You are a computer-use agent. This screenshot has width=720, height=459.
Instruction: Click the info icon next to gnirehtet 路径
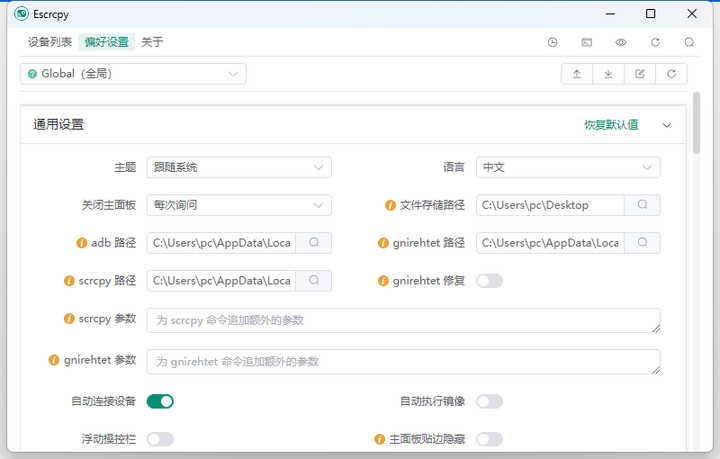point(383,243)
